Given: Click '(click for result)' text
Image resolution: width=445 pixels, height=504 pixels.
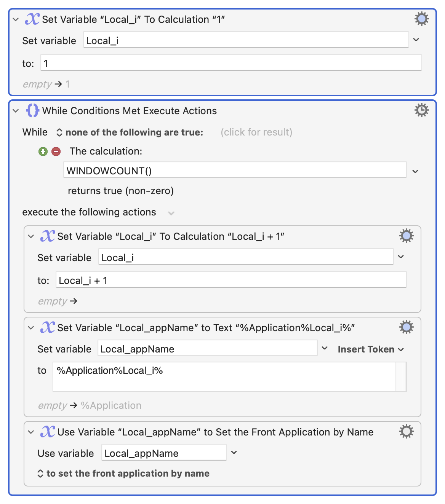Looking at the screenshot, I should (256, 132).
